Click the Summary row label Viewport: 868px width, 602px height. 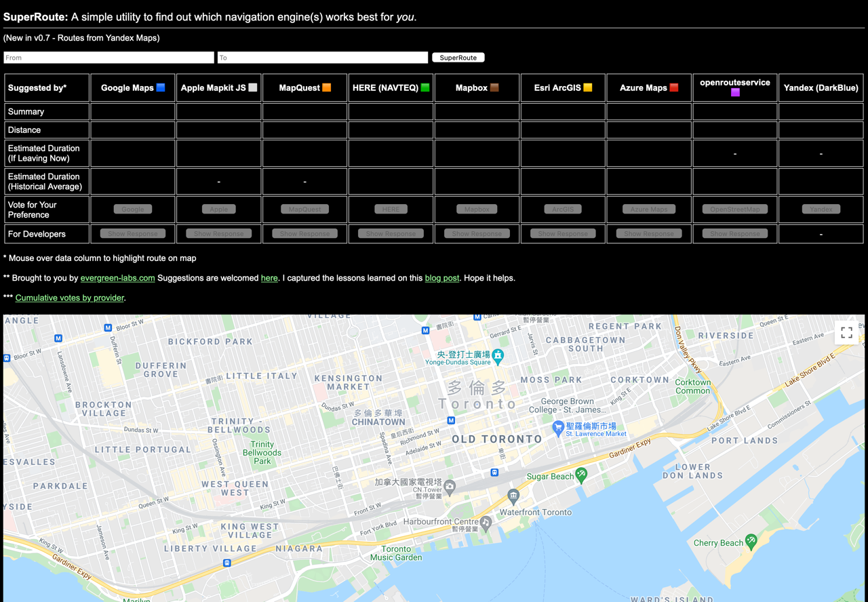click(x=26, y=112)
